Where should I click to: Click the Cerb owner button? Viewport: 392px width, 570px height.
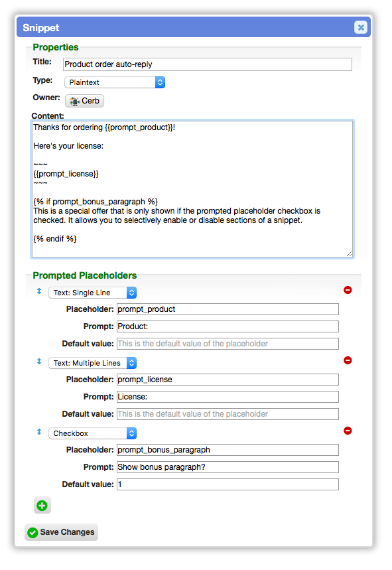[85, 101]
